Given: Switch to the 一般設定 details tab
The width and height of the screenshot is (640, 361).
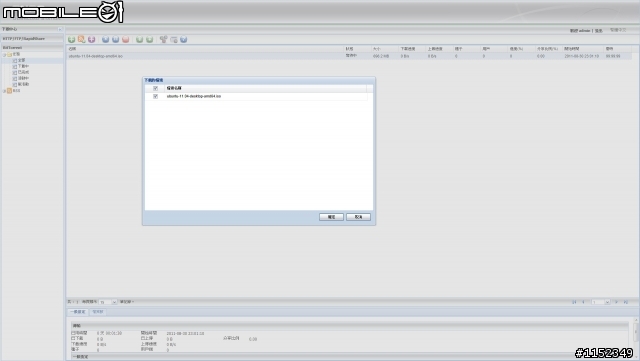Looking at the screenshot, I should 78,312.
